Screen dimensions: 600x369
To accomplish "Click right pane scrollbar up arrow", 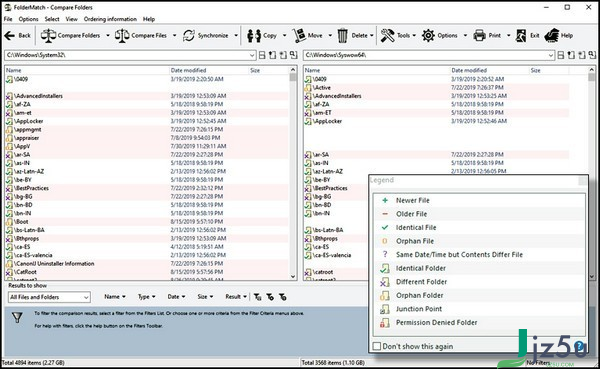I will (x=592, y=70).
